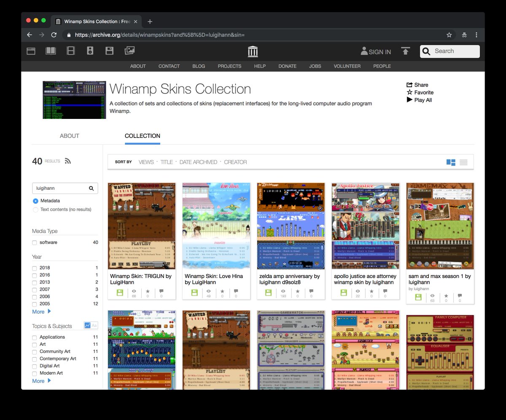This screenshot has width=506, height=420.
Task: Open the Audio speaker icon
Action: (x=90, y=51)
